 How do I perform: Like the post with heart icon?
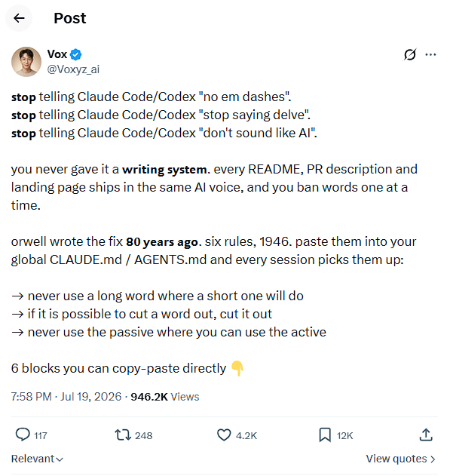[224, 435]
